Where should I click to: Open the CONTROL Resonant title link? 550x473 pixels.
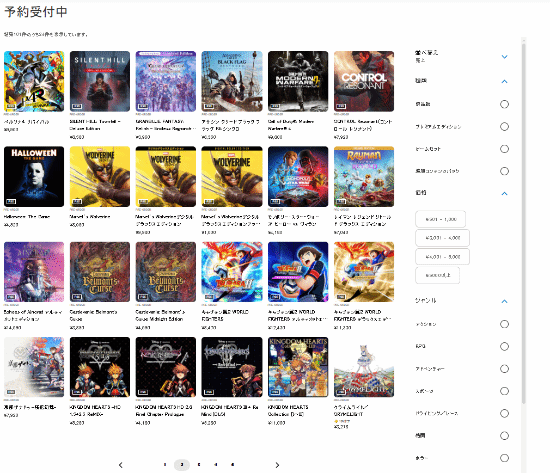[363, 125]
